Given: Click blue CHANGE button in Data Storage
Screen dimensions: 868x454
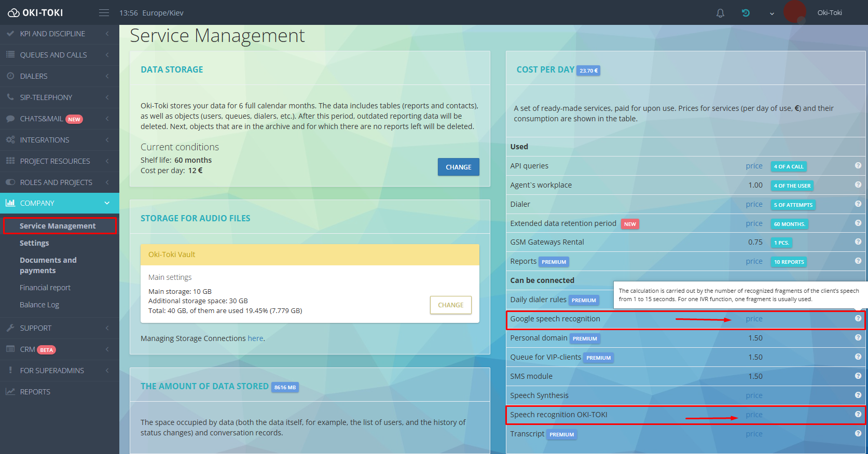Looking at the screenshot, I should (x=459, y=167).
